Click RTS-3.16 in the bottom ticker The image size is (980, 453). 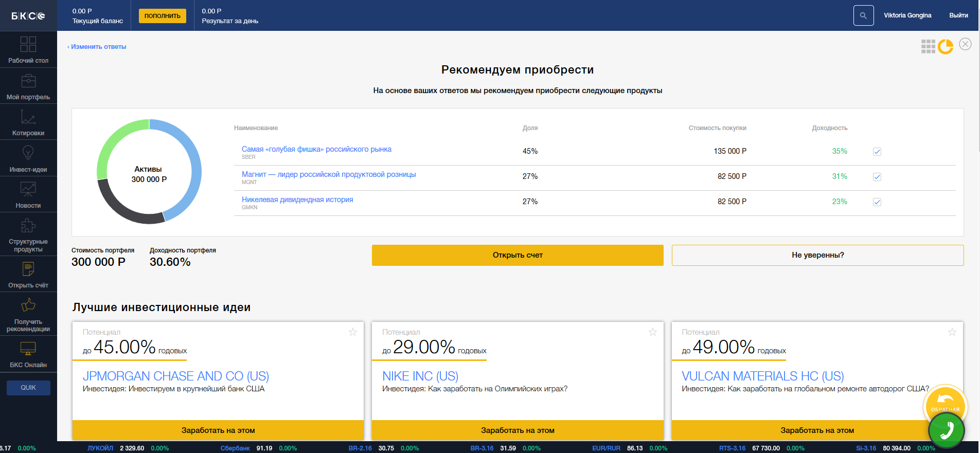tap(732, 448)
